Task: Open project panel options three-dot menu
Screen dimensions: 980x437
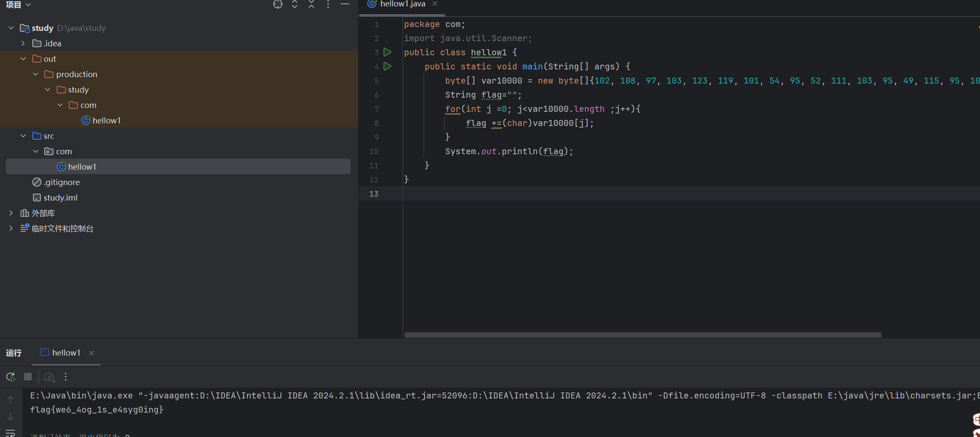Action: [328, 4]
